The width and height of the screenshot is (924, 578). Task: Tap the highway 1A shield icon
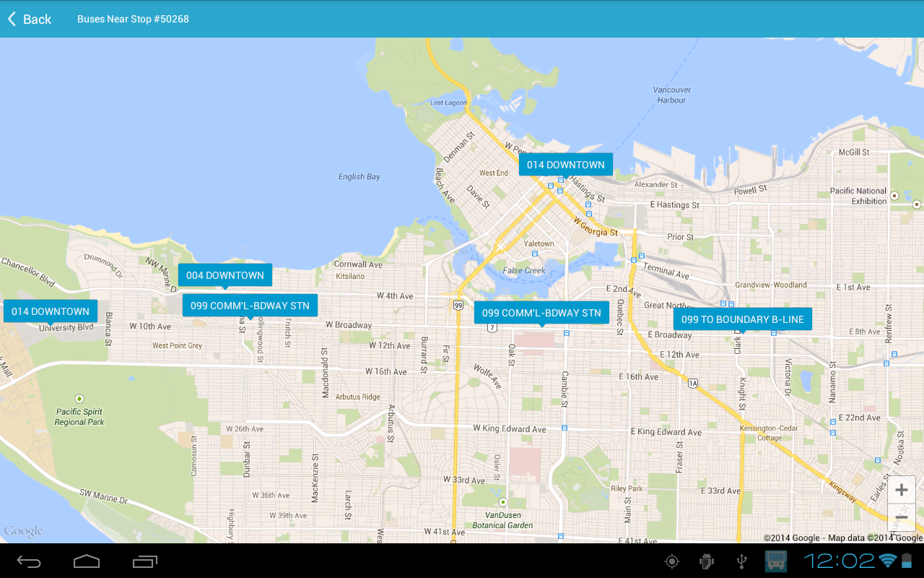pos(693,383)
